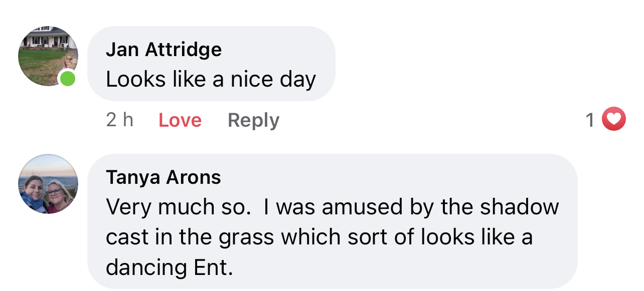Viewport: 644px width, 291px height.
Task: Reply to Jan Attridge's comment
Action: click(253, 120)
